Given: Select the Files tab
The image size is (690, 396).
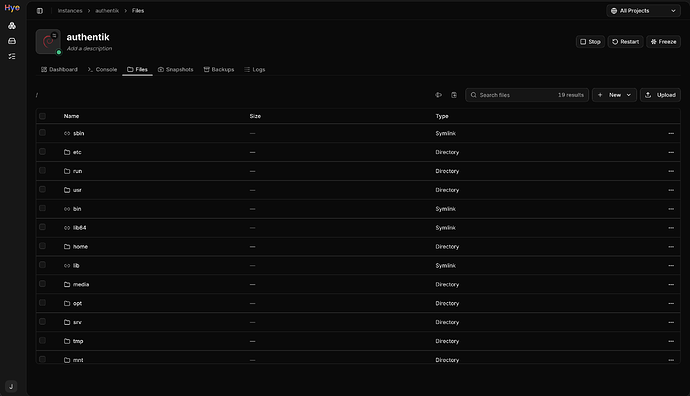Looking at the screenshot, I should 137,70.
